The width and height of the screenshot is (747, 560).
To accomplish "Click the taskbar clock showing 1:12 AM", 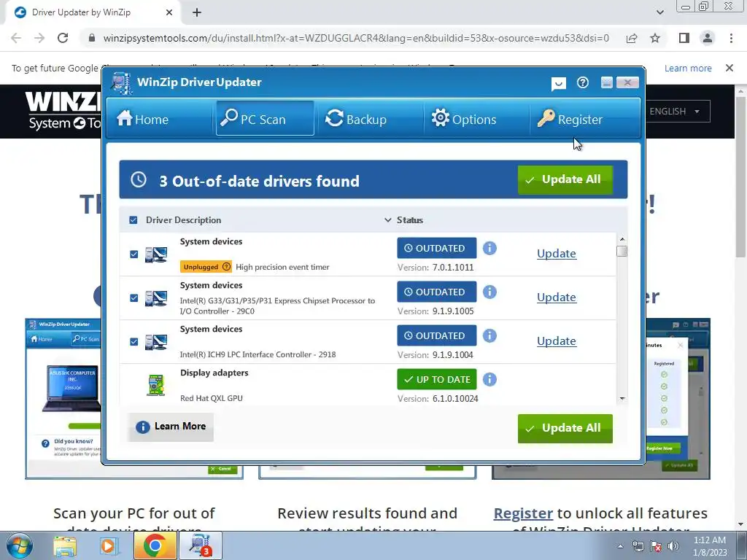I will click(x=710, y=546).
